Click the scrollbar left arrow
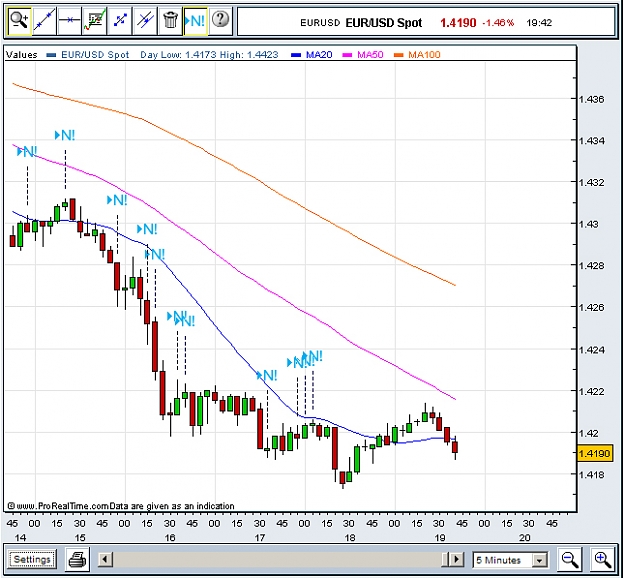 (105, 559)
